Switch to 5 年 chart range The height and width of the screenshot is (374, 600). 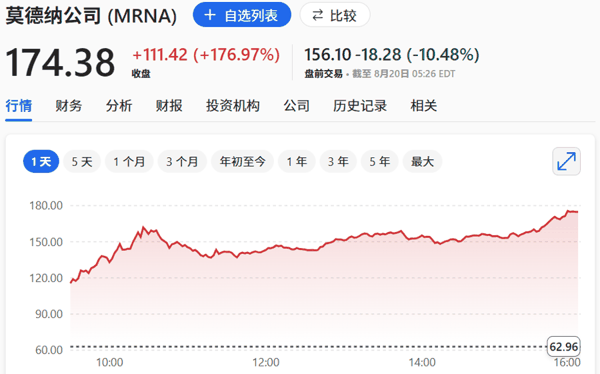380,162
